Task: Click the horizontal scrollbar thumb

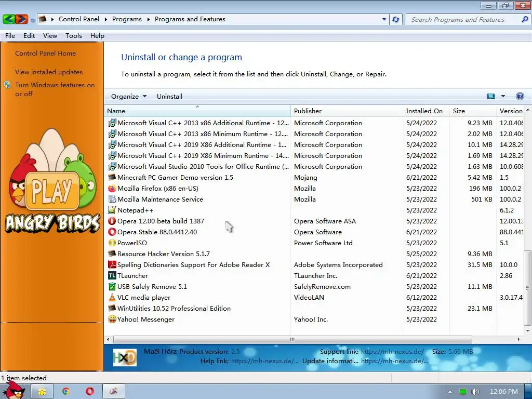Action: (292, 339)
